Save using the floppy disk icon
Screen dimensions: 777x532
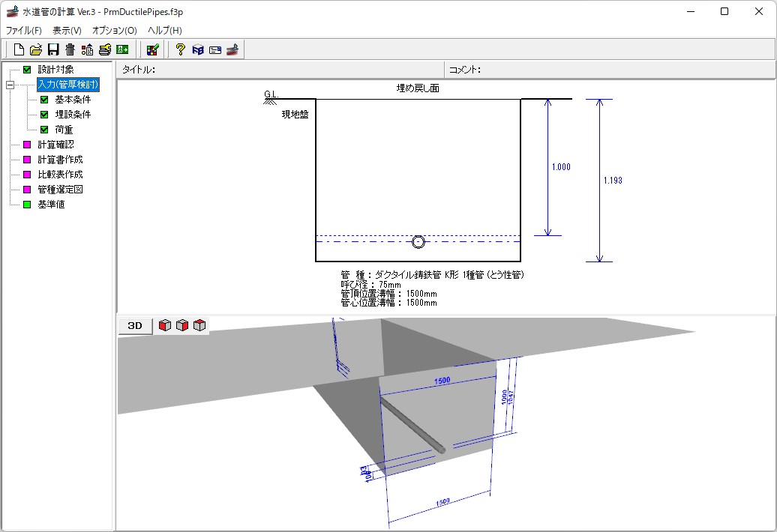53,49
